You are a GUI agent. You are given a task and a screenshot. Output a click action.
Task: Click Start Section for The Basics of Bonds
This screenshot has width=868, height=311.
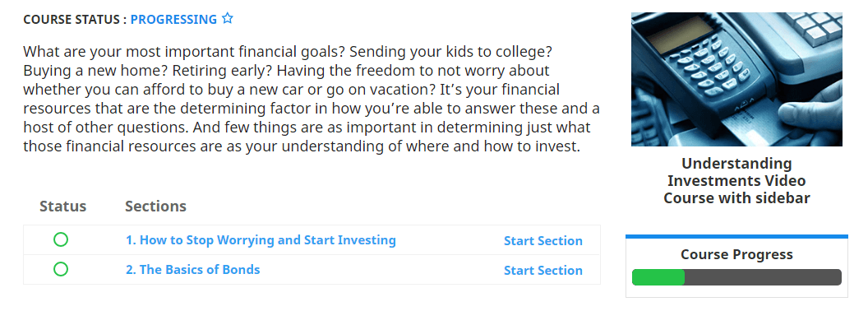pyautogui.click(x=543, y=270)
